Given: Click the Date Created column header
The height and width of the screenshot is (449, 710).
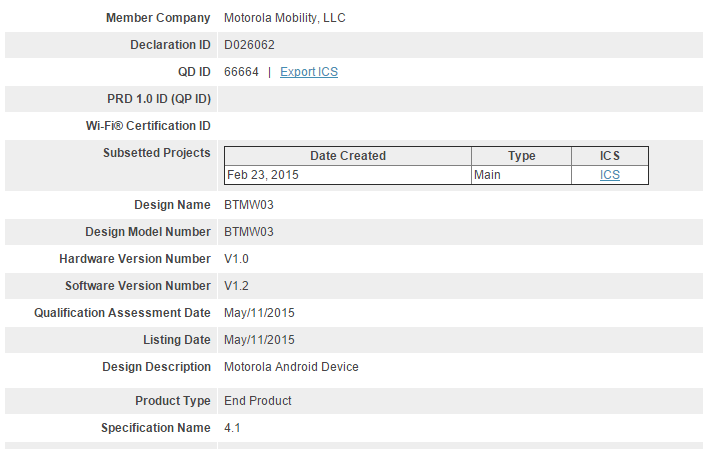Looking at the screenshot, I should [348, 156].
